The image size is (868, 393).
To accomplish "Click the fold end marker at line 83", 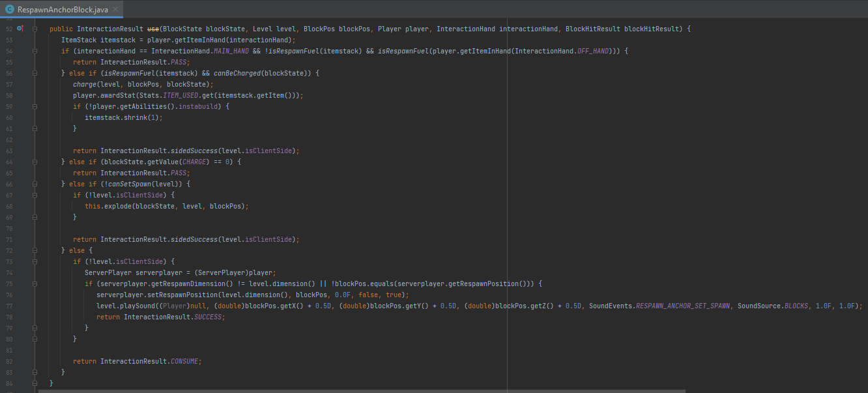I will click(35, 372).
